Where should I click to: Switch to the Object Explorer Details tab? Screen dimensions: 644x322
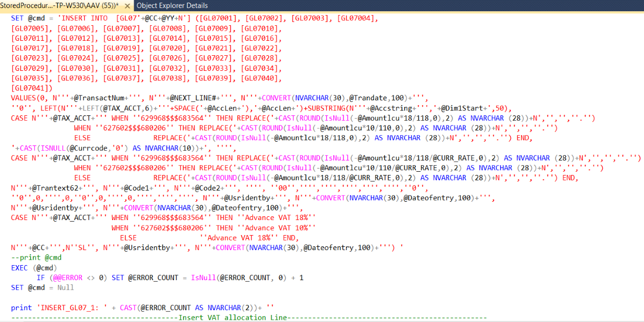click(172, 5)
